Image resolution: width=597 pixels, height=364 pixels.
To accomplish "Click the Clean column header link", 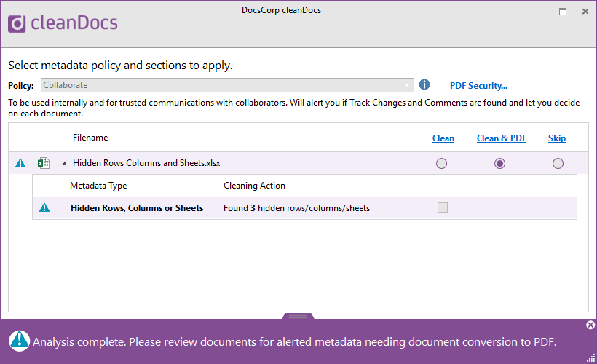I will click(x=443, y=138).
